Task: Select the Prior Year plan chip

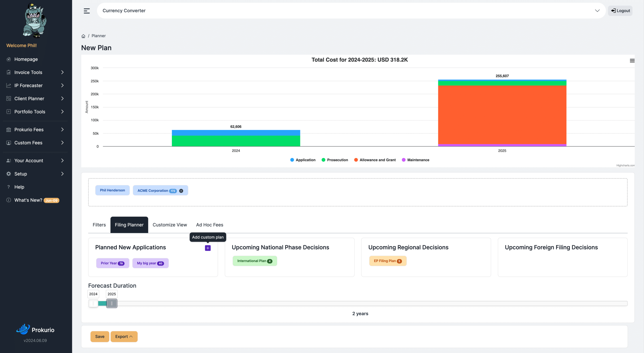Action: 112,263
